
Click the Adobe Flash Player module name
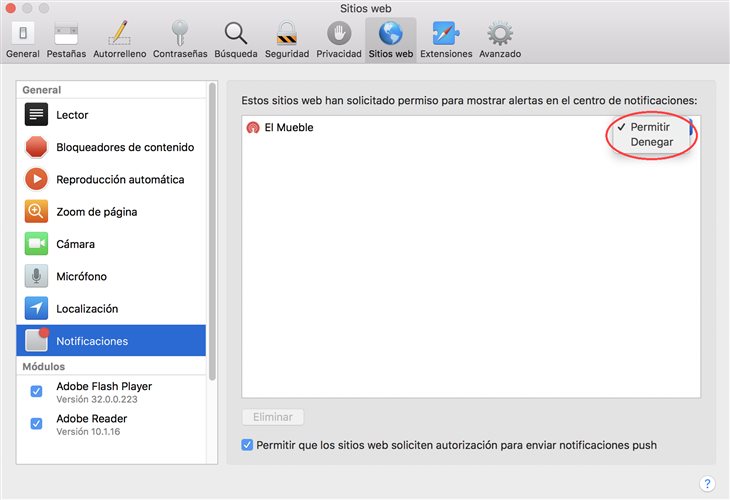(104, 386)
